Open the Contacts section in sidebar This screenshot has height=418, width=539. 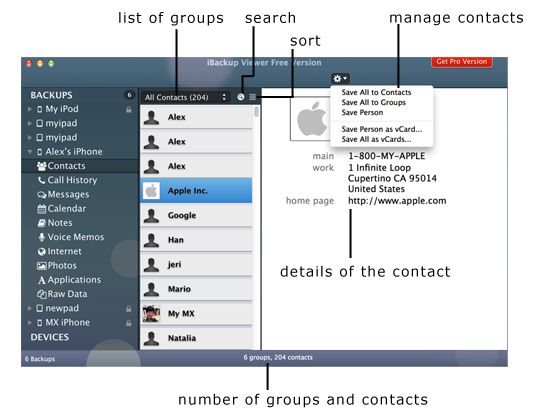(80, 166)
